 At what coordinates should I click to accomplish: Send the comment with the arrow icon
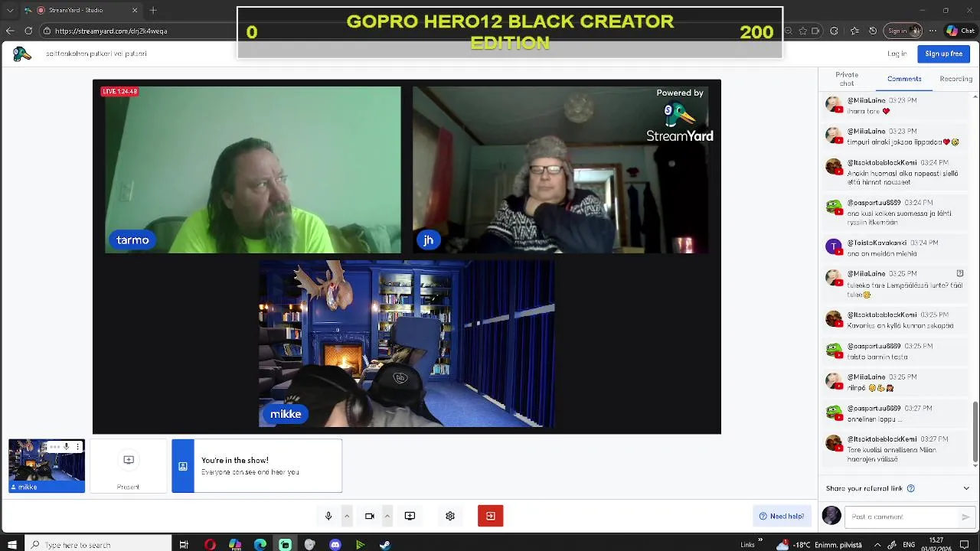(965, 517)
